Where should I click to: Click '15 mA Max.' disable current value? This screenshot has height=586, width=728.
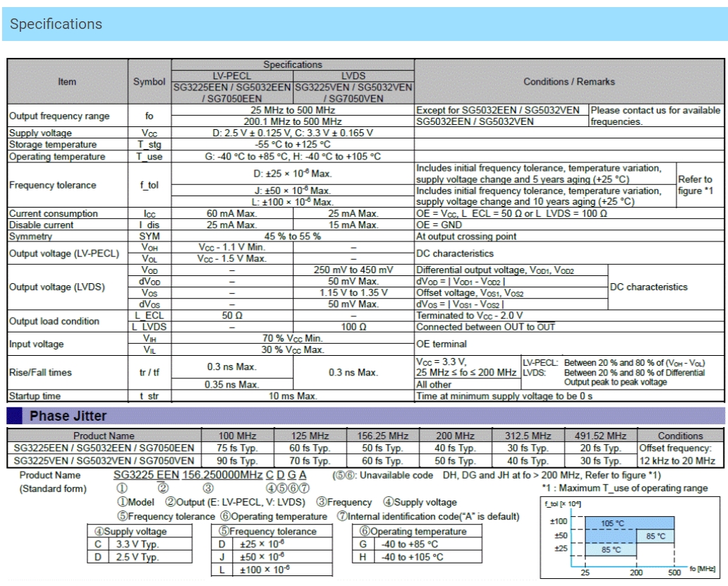(x=353, y=225)
